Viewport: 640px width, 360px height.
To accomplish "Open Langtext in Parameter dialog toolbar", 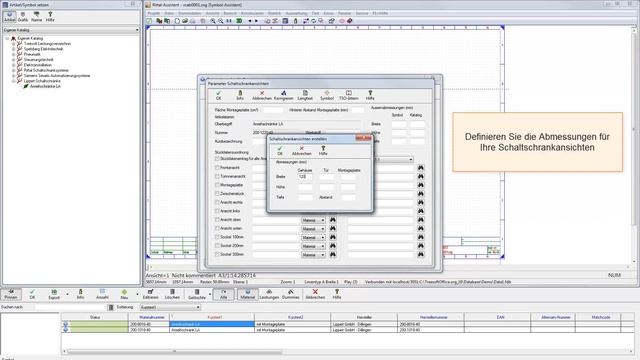I will click(305, 96).
